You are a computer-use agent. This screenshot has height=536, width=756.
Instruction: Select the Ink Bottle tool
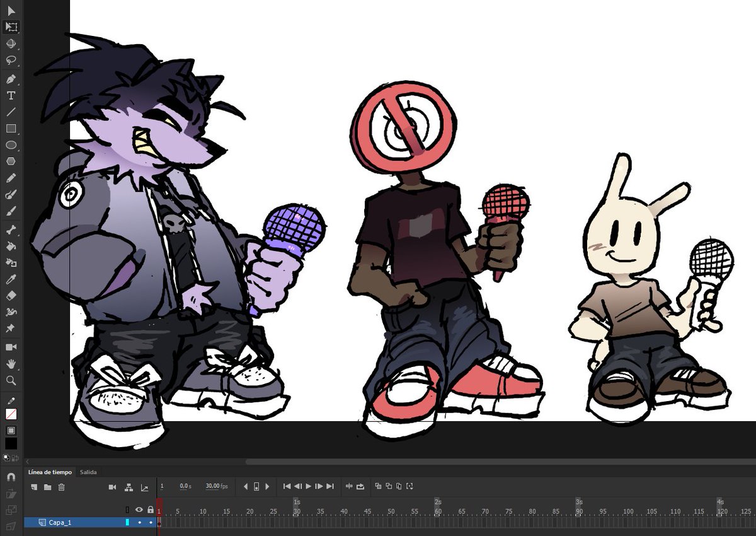(11, 262)
